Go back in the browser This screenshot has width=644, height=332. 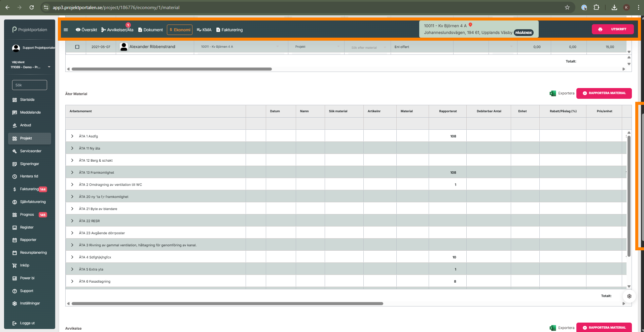point(7,7)
